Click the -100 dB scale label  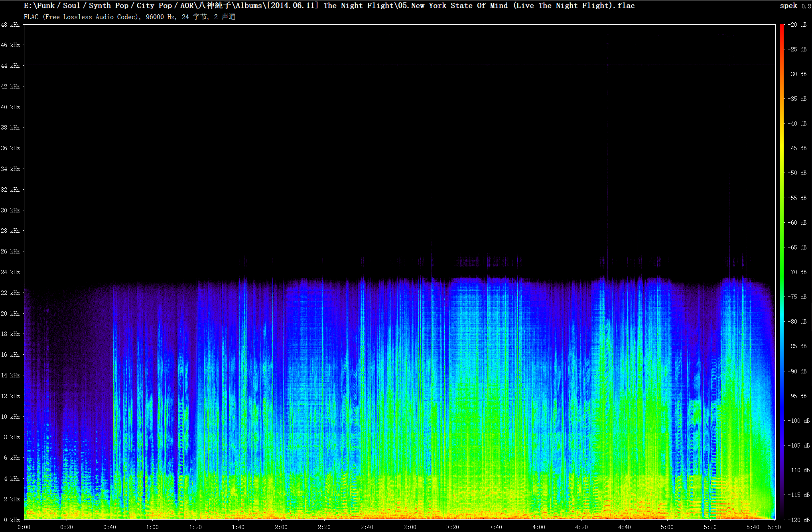pos(799,421)
